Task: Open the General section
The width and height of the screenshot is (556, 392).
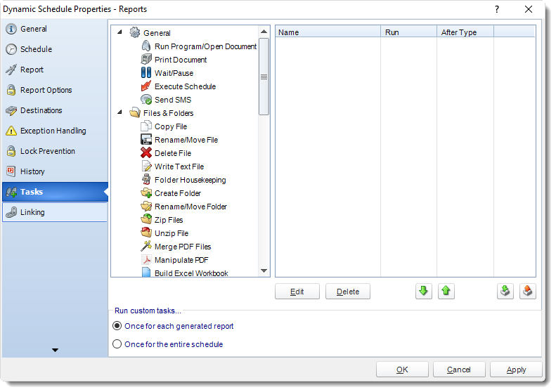Action: (55, 29)
